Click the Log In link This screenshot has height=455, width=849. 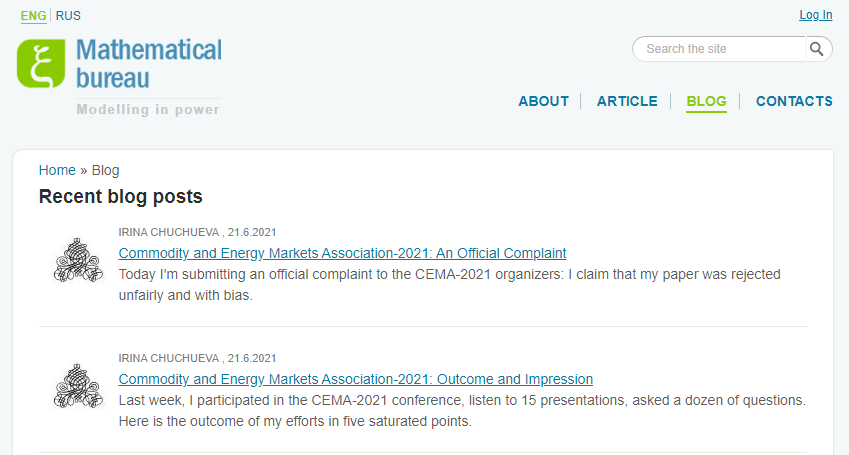pyautogui.click(x=816, y=15)
